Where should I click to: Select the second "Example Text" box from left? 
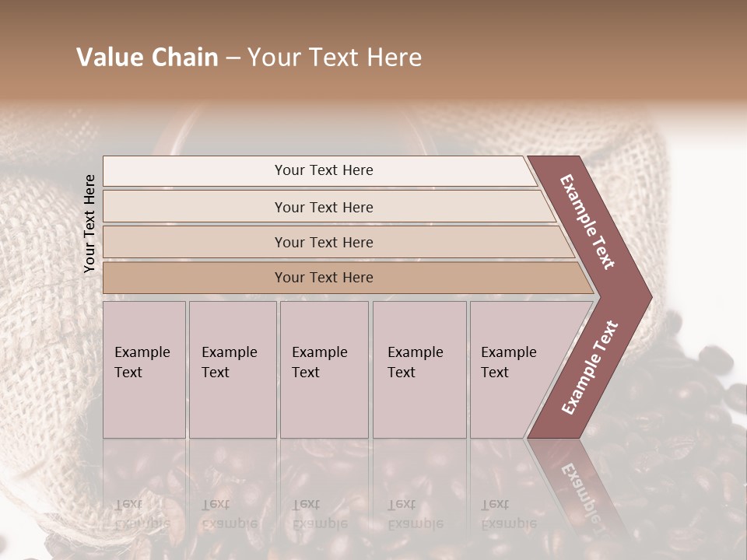[232, 369]
